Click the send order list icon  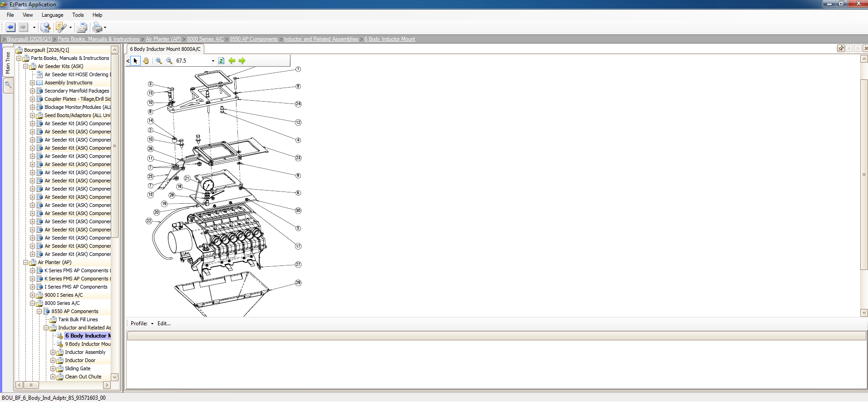tap(82, 28)
